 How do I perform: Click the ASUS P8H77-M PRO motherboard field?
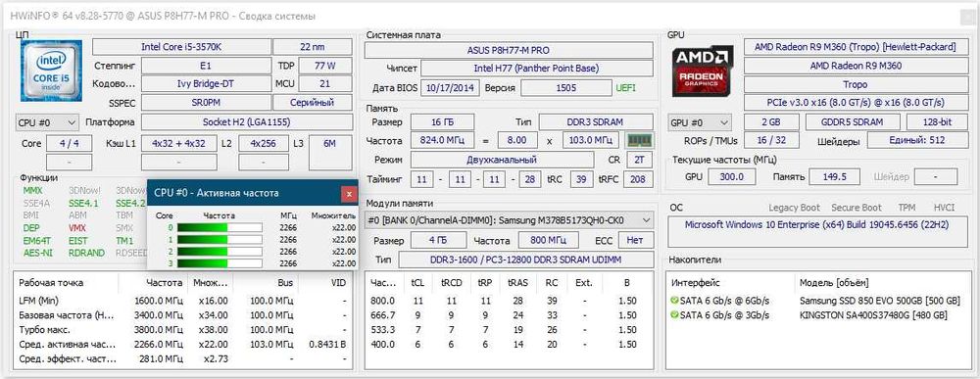[x=508, y=50]
